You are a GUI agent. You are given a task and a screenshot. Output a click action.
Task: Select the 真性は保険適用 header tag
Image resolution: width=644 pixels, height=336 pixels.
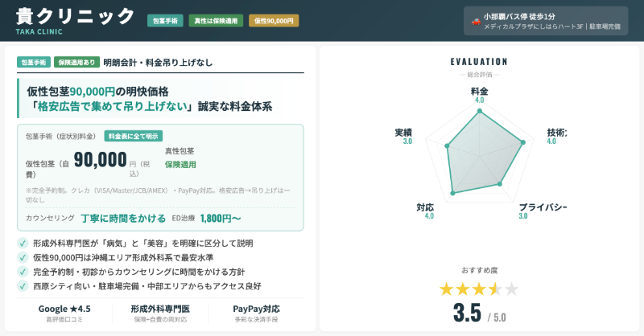click(x=216, y=21)
